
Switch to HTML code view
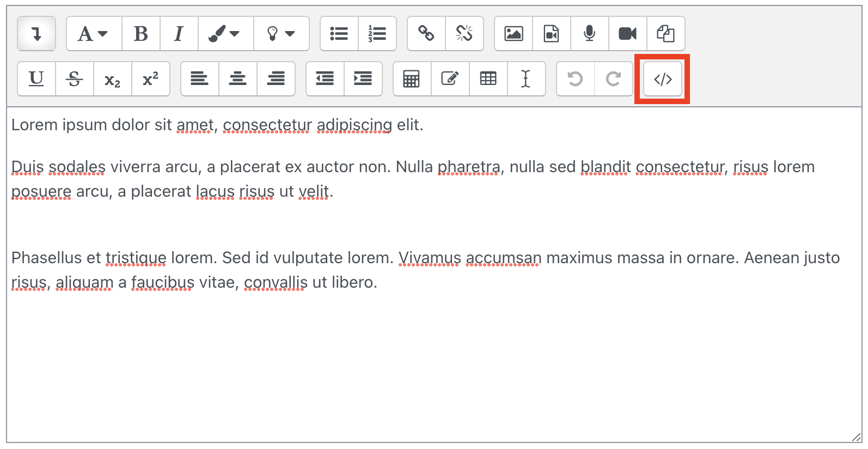(x=663, y=80)
